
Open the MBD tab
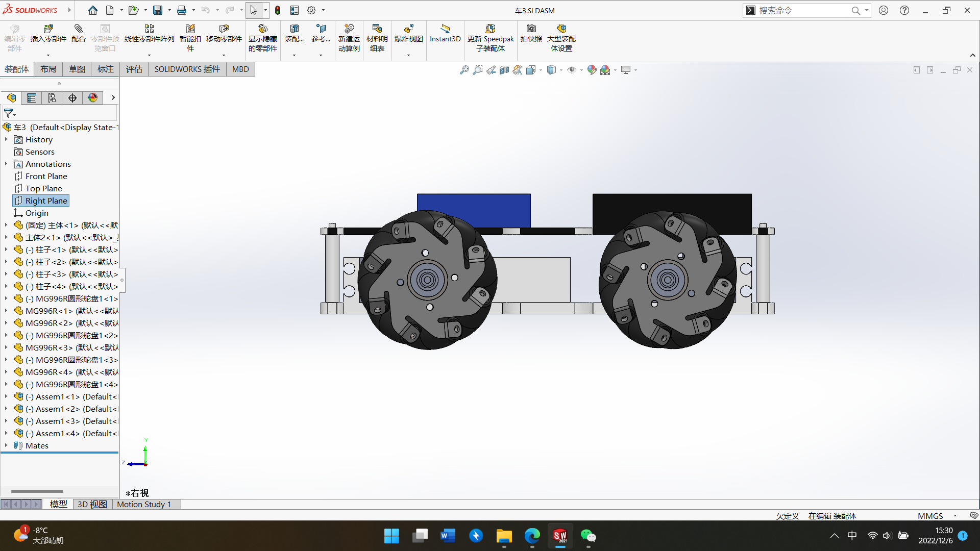(x=240, y=69)
